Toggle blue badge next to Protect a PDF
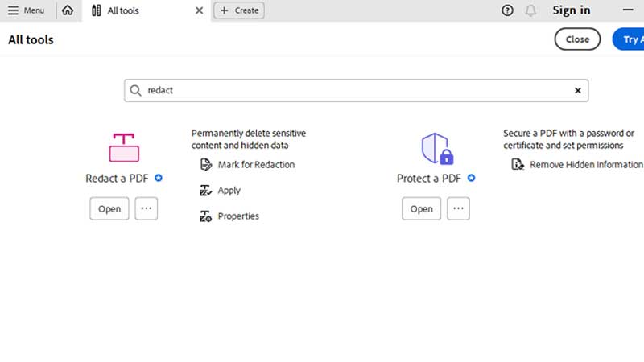Image resolution: width=644 pixels, height=362 pixels. tap(471, 178)
